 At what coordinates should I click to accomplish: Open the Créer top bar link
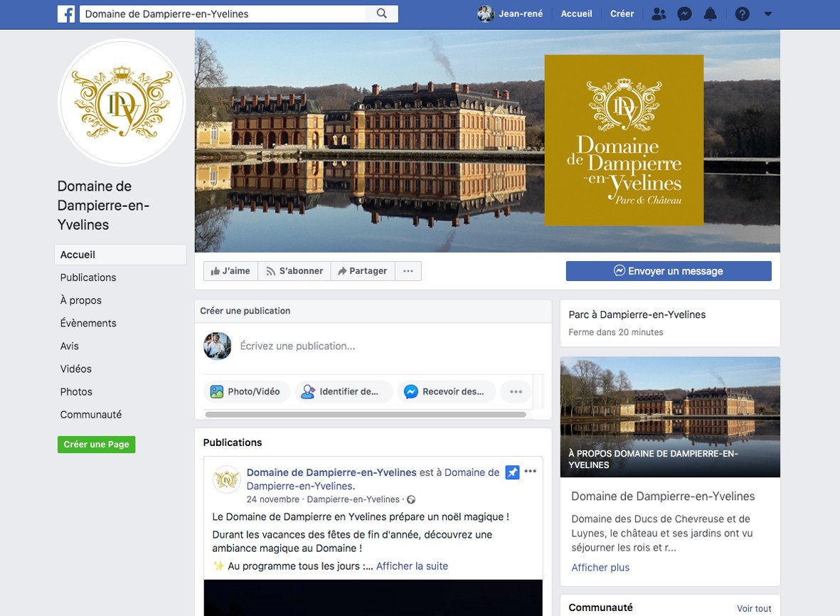(622, 14)
